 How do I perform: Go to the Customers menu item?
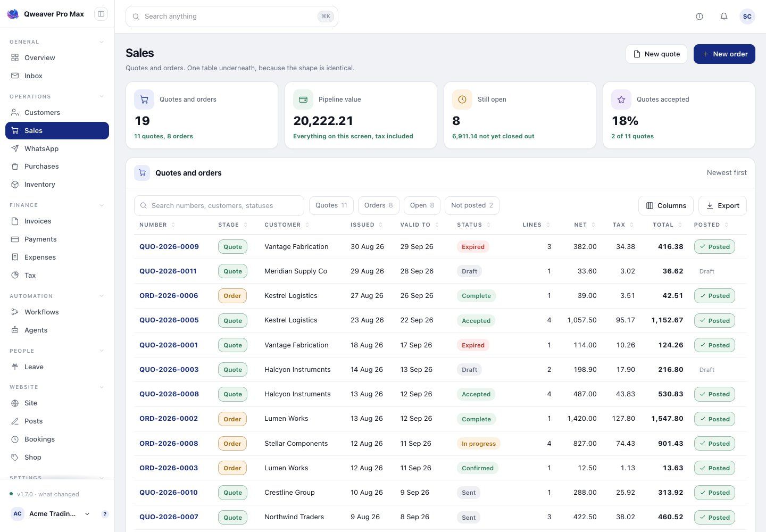pos(57,112)
